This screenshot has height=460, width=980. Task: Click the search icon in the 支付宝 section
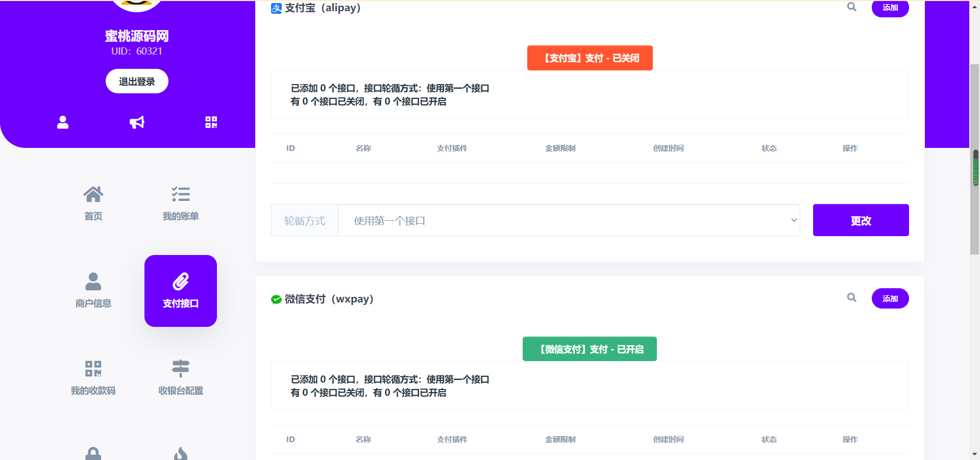[851, 7]
